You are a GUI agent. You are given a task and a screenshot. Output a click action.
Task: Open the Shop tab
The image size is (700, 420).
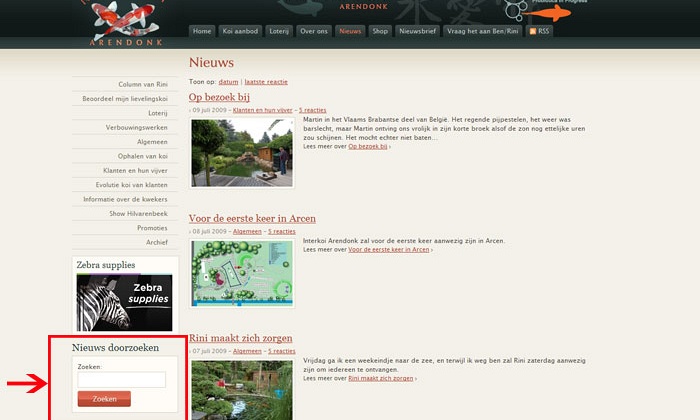(380, 31)
